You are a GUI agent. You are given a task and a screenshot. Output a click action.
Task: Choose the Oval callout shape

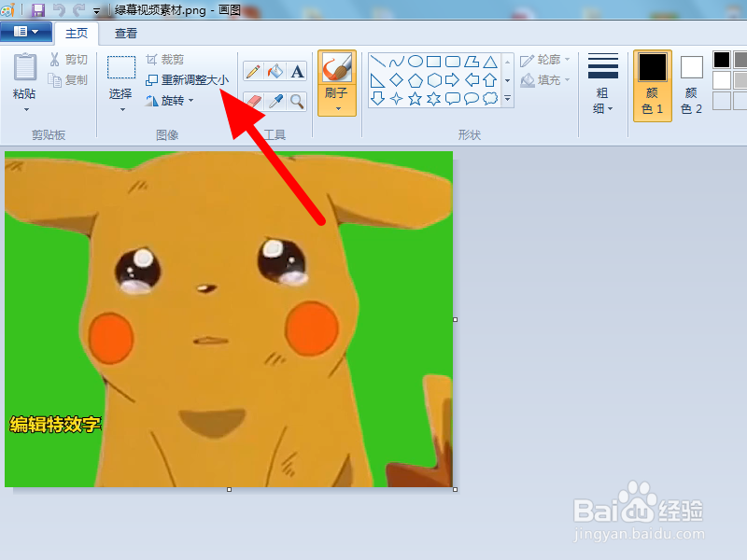pyautogui.click(x=472, y=99)
